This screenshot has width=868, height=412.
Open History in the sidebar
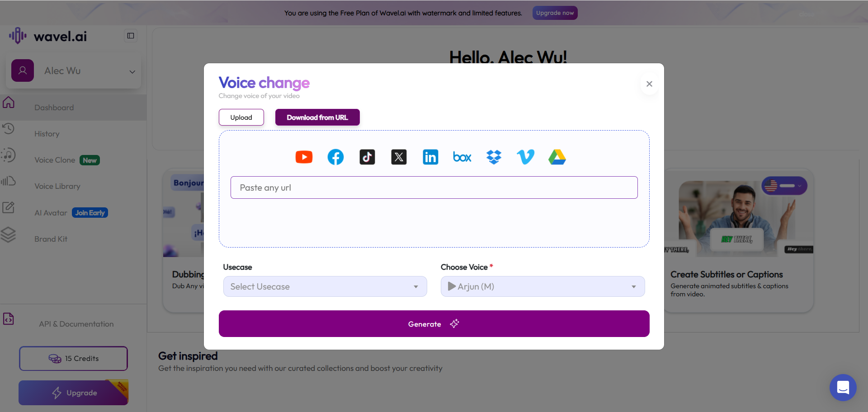pyautogui.click(x=47, y=134)
